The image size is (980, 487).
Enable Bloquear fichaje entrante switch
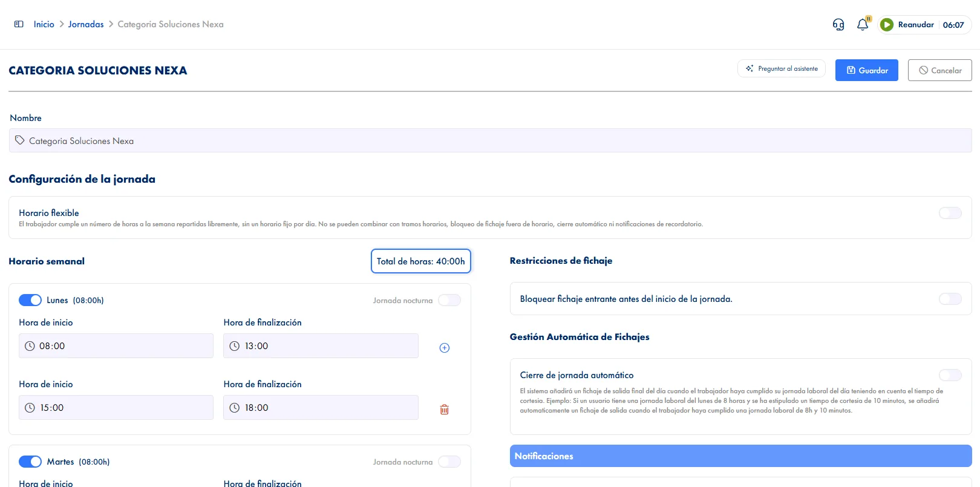coord(950,299)
